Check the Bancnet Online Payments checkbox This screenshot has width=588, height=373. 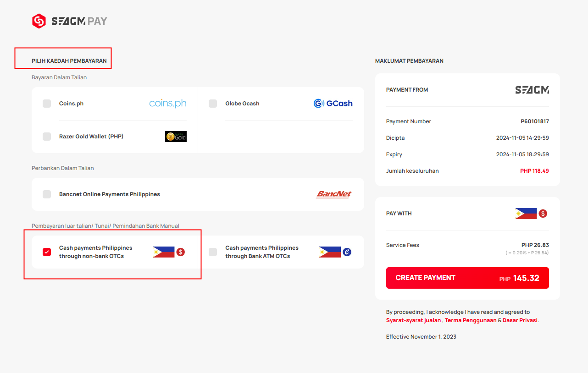(47, 194)
